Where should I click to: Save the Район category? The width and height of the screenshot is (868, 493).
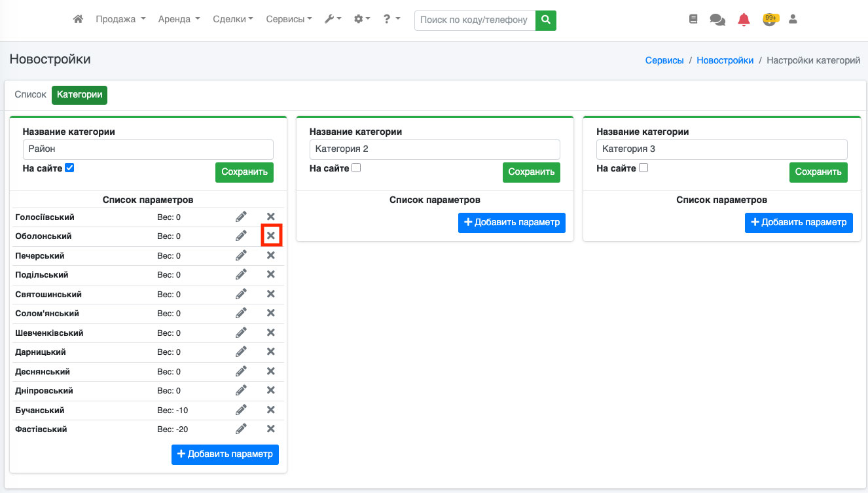(x=244, y=172)
